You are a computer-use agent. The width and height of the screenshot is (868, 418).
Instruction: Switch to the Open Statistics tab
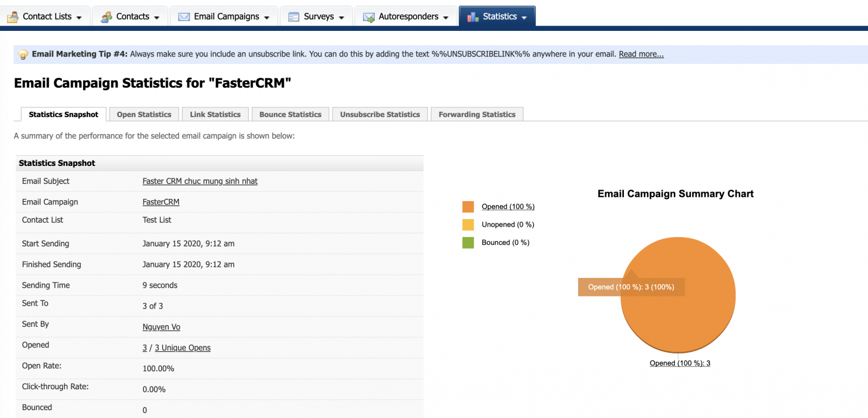point(144,114)
